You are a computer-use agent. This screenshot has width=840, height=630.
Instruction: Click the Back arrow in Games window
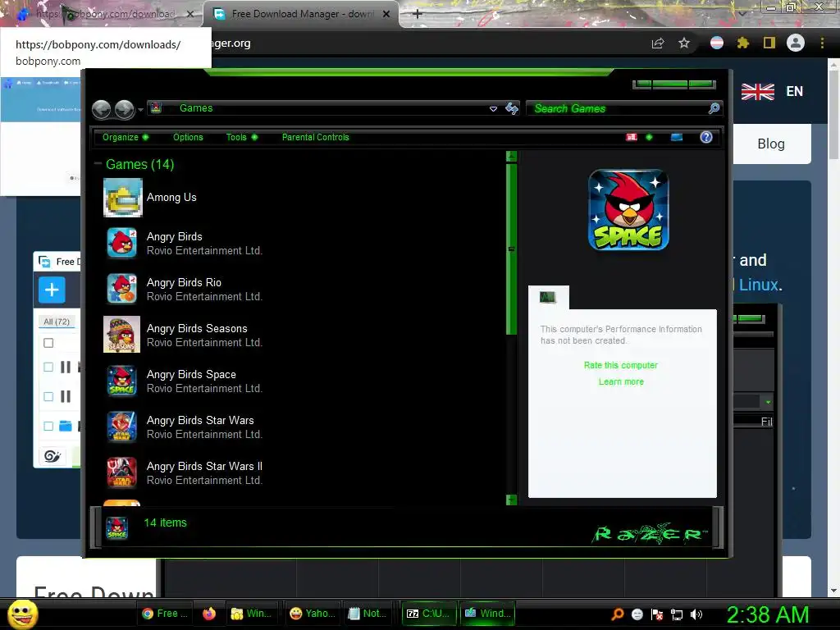click(101, 109)
